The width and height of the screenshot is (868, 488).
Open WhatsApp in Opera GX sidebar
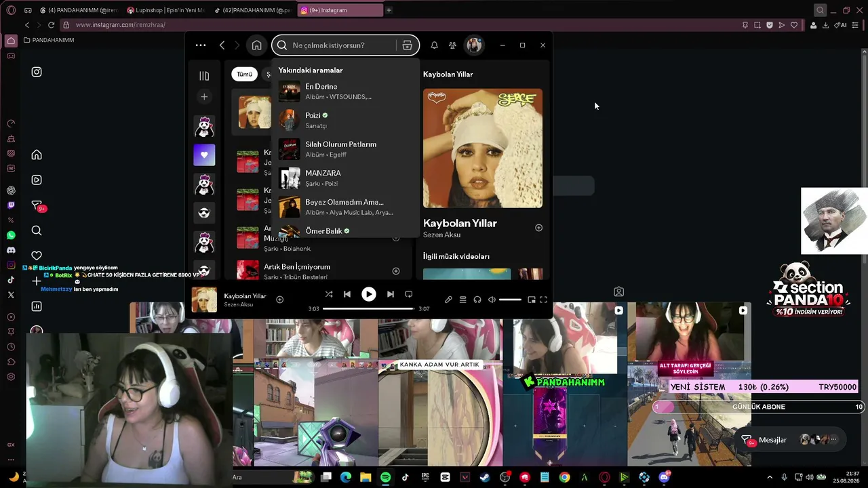tap(11, 235)
